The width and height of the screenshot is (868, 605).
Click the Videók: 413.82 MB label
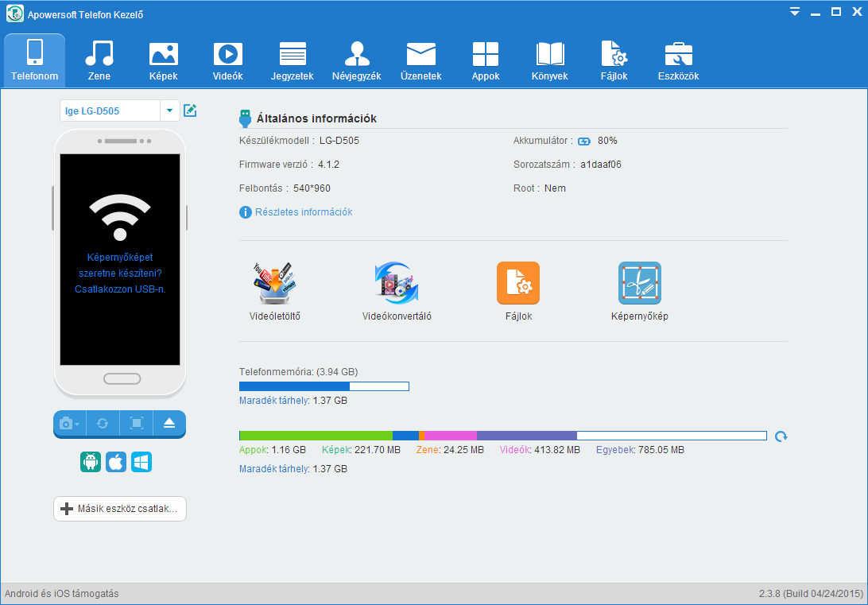click(540, 450)
